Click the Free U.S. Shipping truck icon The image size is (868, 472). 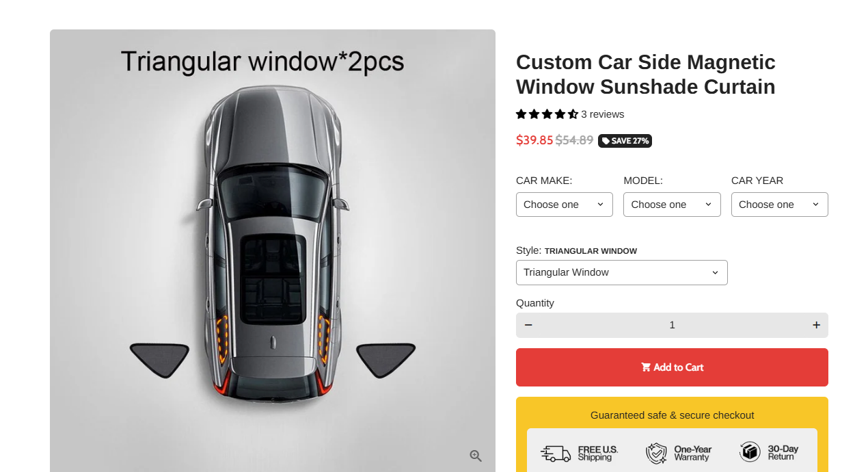click(x=556, y=452)
